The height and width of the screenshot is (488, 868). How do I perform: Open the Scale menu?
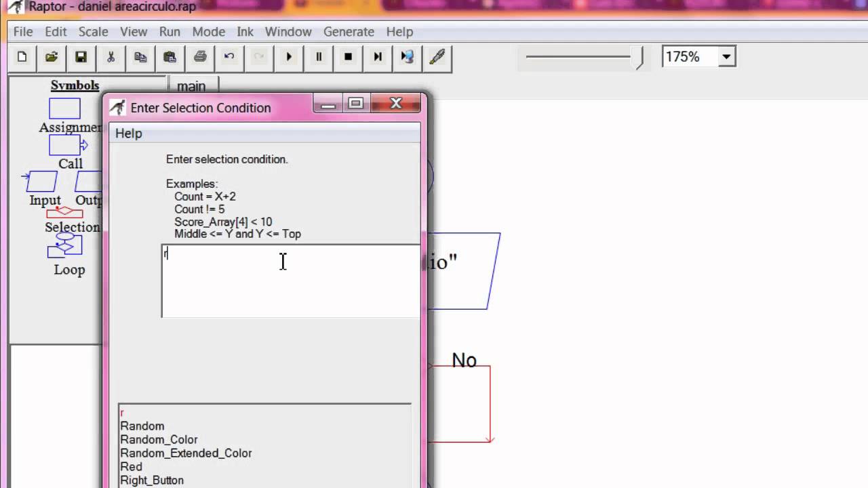point(93,32)
